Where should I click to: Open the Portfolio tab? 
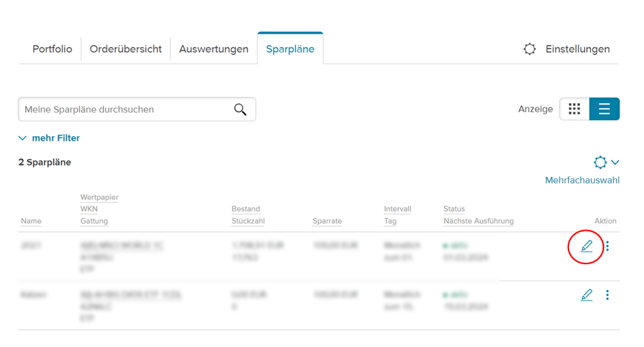[x=52, y=49]
